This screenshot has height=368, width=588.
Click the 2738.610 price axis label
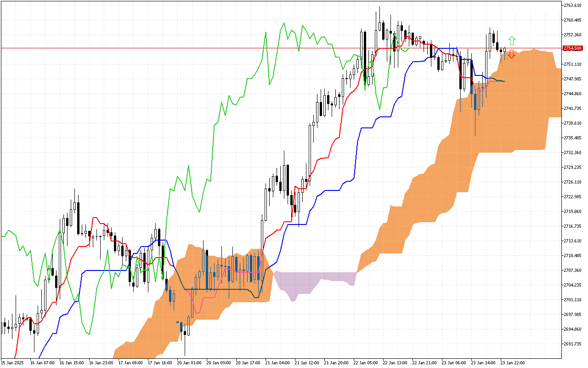point(573,123)
